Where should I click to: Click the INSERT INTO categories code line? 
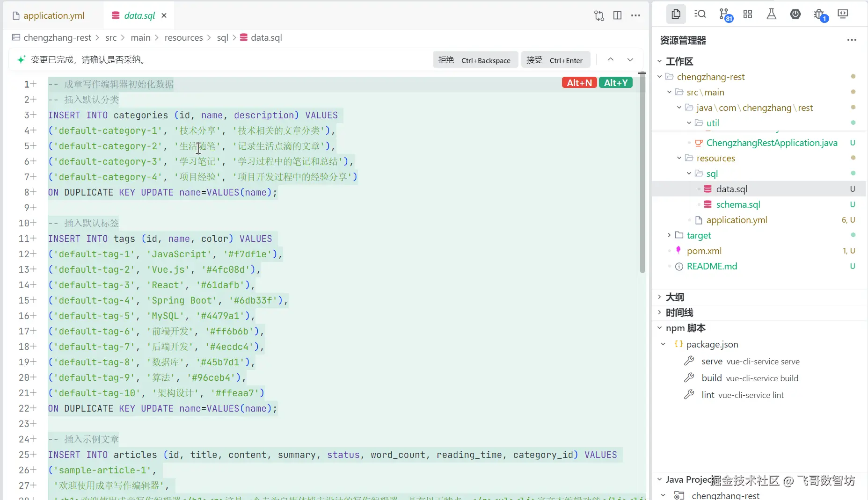(x=193, y=115)
